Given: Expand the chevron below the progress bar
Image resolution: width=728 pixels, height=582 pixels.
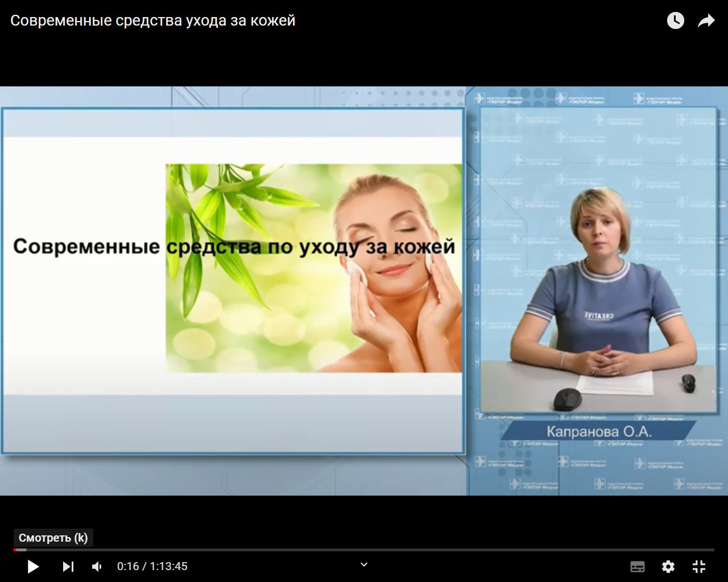Looking at the screenshot, I should (x=364, y=564).
